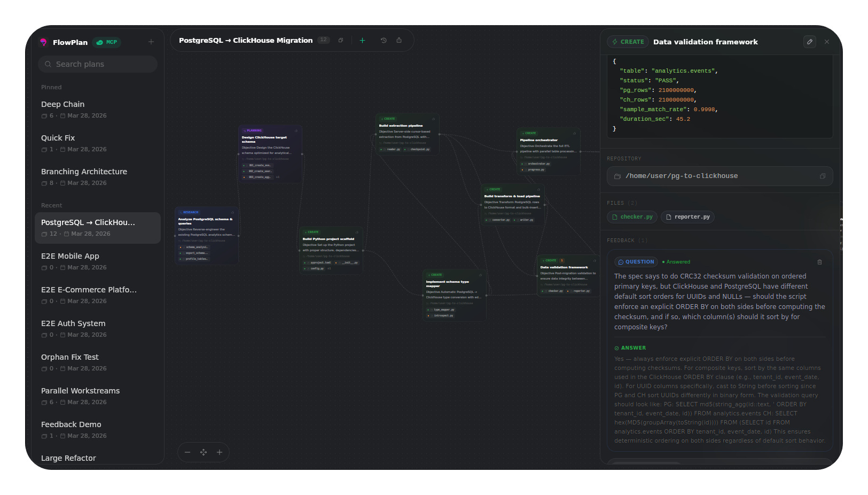Open plan version history
Image resolution: width=868 pixels, height=495 pixels.
[384, 40]
